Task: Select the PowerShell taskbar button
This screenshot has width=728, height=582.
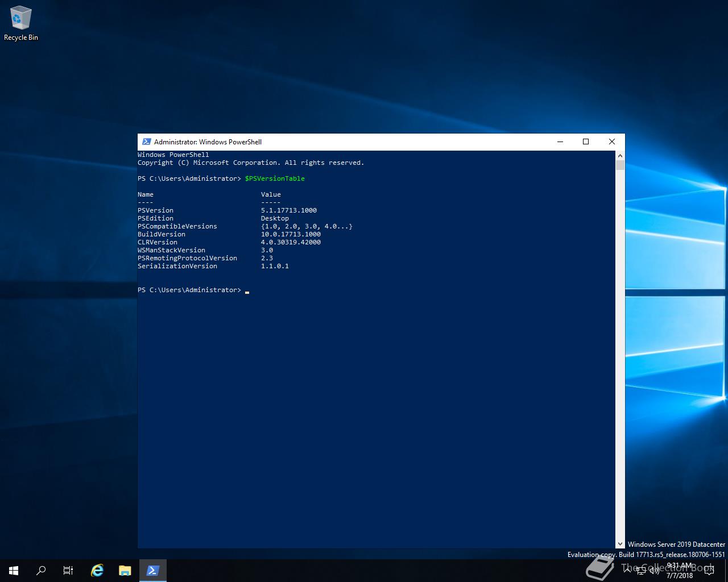Action: point(152,571)
